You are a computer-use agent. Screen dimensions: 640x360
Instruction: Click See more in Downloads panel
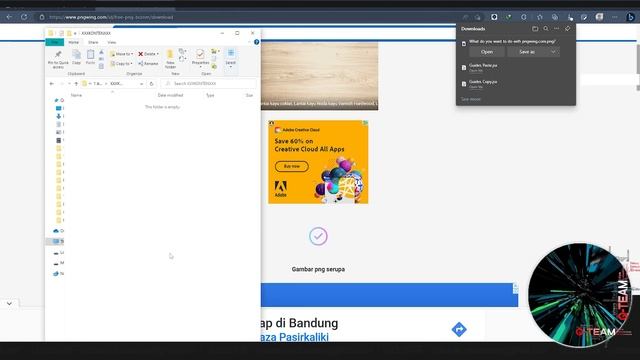(x=471, y=99)
